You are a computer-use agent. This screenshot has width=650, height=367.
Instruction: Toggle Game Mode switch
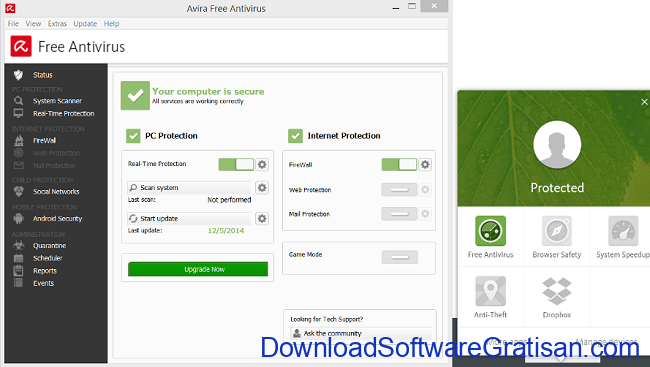coord(400,257)
